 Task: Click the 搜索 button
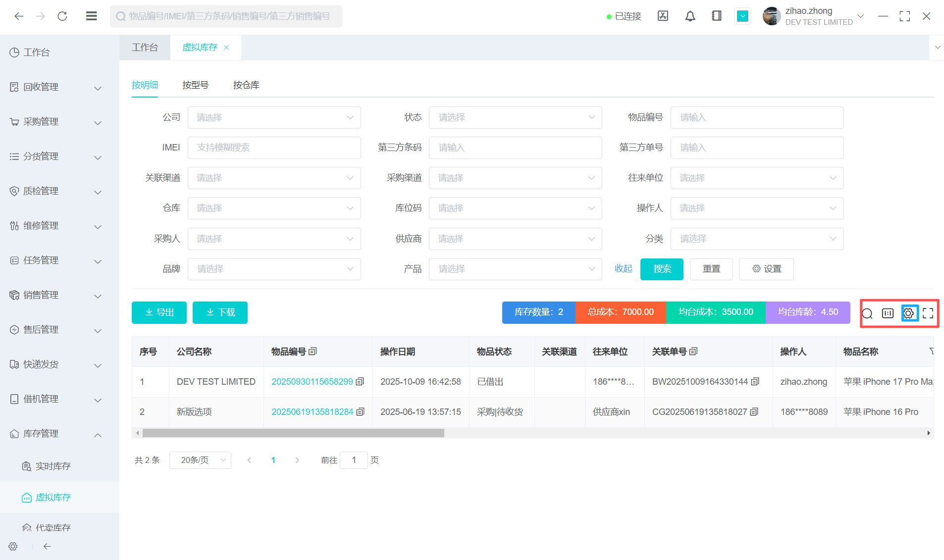click(x=662, y=269)
